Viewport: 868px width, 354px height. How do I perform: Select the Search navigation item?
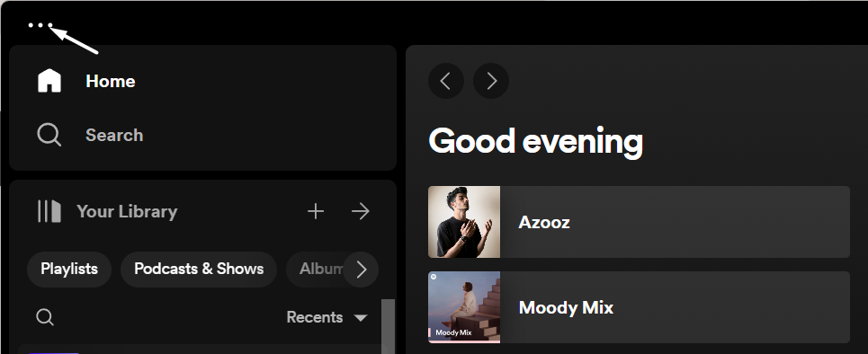90,135
